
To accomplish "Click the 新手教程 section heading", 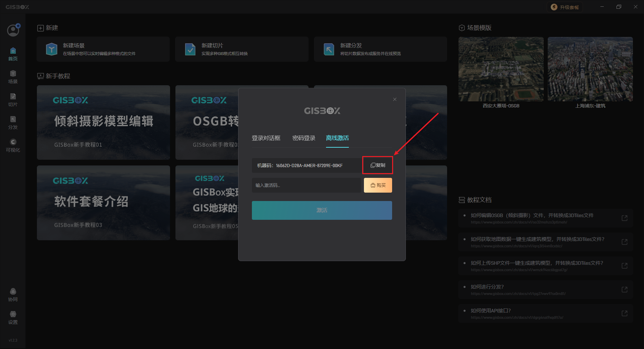I will 54,76.
